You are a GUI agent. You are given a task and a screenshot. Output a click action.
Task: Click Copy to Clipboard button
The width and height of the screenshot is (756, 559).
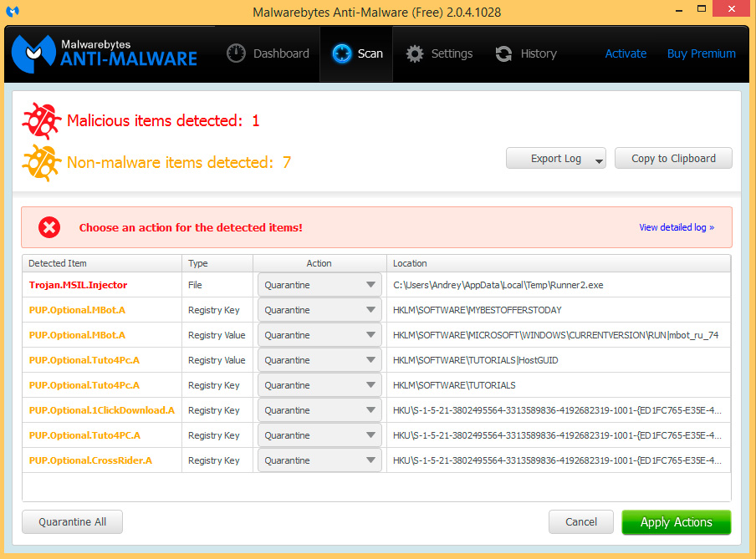(673, 159)
